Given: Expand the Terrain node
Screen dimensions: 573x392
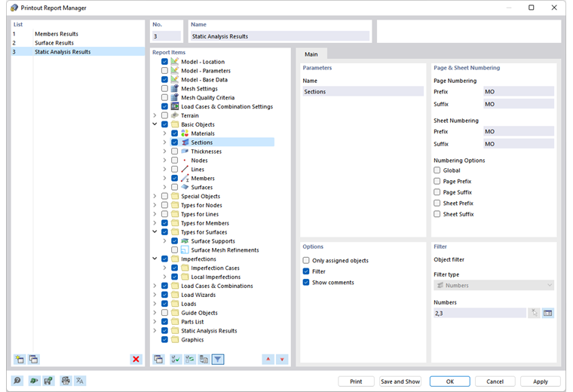Looking at the screenshot, I should (x=155, y=115).
